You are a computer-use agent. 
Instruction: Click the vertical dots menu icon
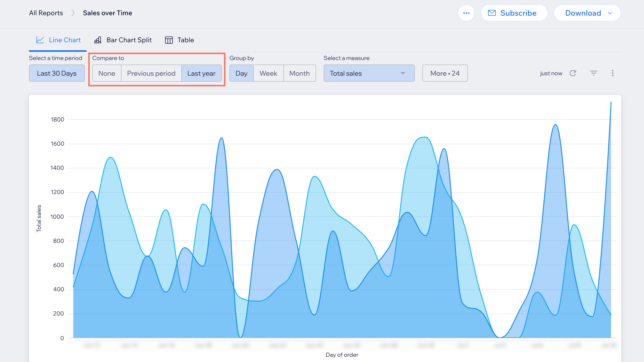[612, 73]
